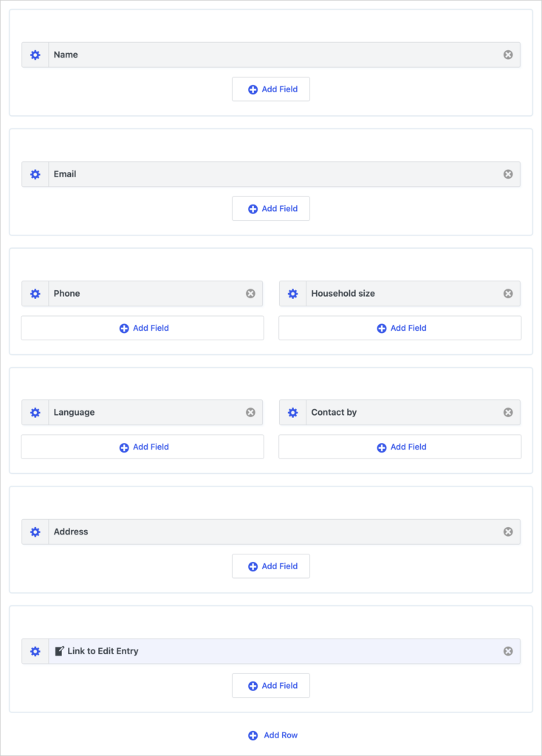Open settings gear for Address field
Image resolution: width=542 pixels, height=756 pixels.
click(x=35, y=532)
